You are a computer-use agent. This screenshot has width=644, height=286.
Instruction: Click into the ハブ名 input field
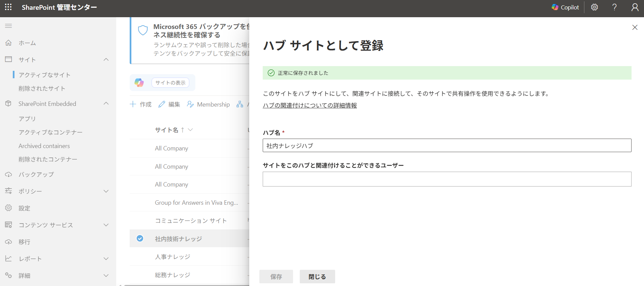pos(447,145)
